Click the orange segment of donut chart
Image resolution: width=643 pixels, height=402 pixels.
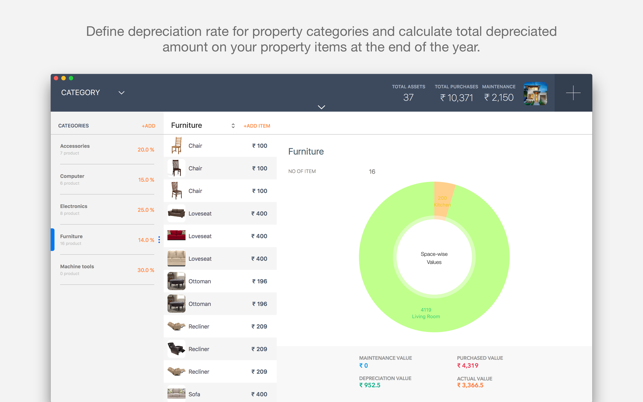(443, 196)
